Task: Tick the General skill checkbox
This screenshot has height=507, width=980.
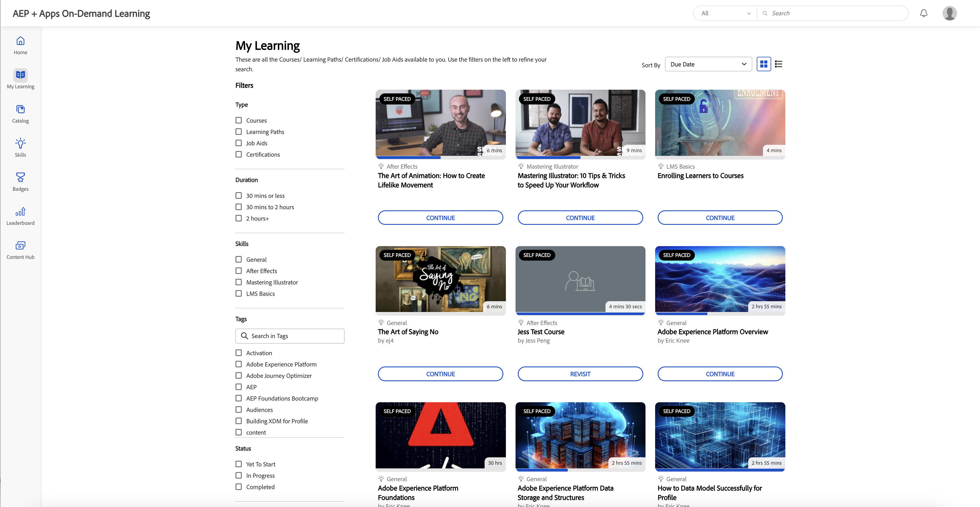Action: [239, 259]
